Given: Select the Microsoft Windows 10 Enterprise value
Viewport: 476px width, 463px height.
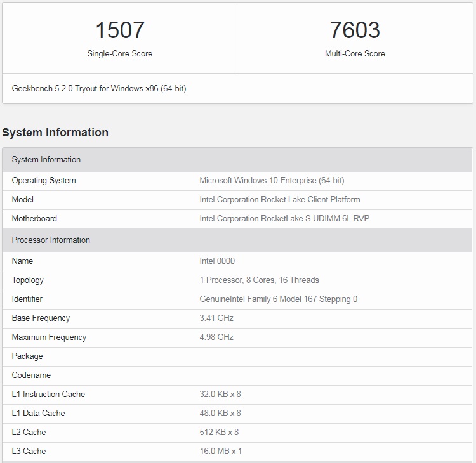Looking at the screenshot, I should pyautogui.click(x=272, y=181).
